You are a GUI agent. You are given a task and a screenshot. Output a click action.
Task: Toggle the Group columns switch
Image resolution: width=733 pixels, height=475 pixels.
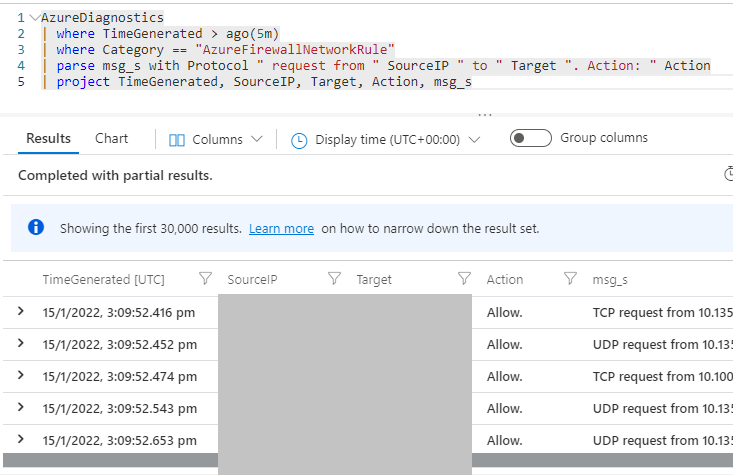click(x=530, y=138)
